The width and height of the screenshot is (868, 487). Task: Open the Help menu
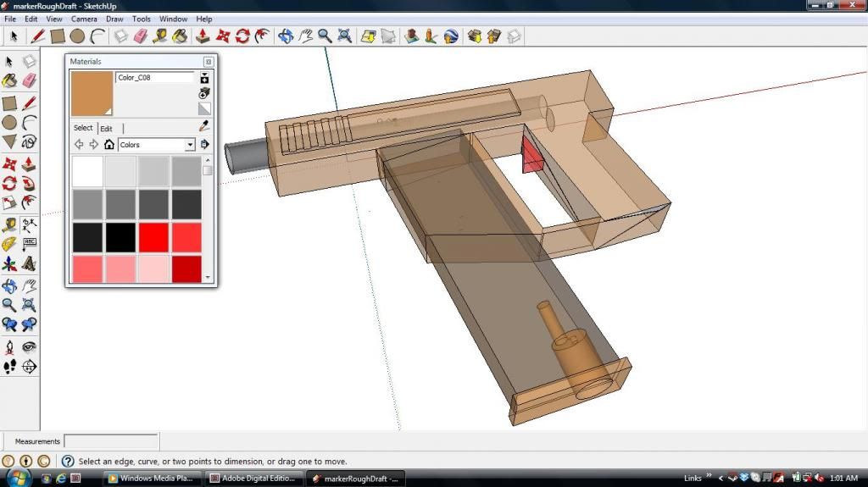tap(204, 19)
